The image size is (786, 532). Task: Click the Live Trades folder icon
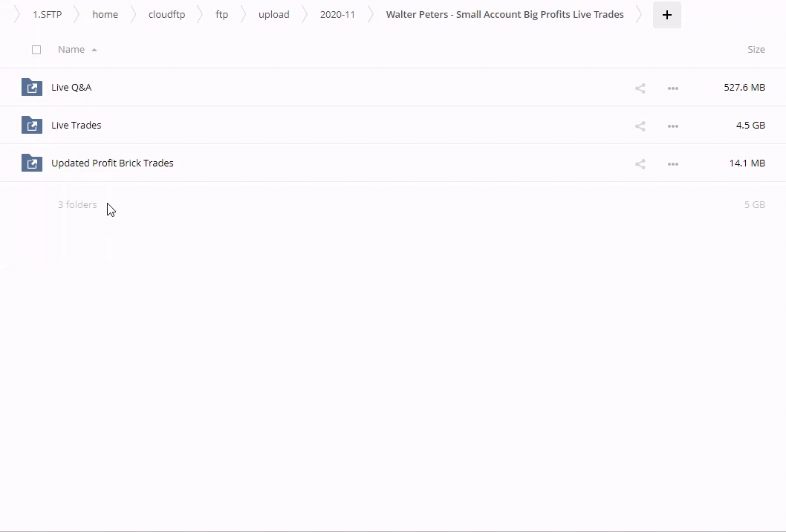pos(32,126)
